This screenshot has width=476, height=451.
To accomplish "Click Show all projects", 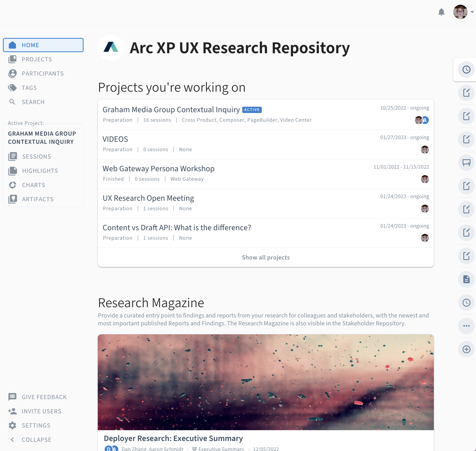I will click(x=266, y=257).
